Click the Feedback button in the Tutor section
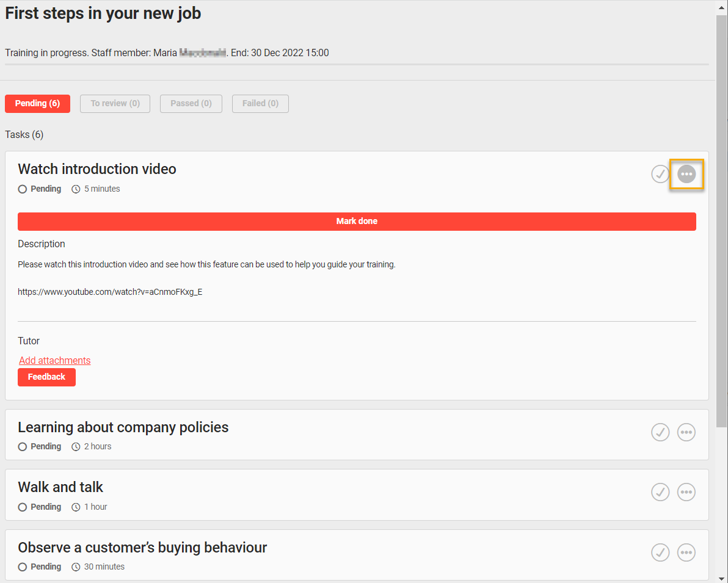 point(46,377)
